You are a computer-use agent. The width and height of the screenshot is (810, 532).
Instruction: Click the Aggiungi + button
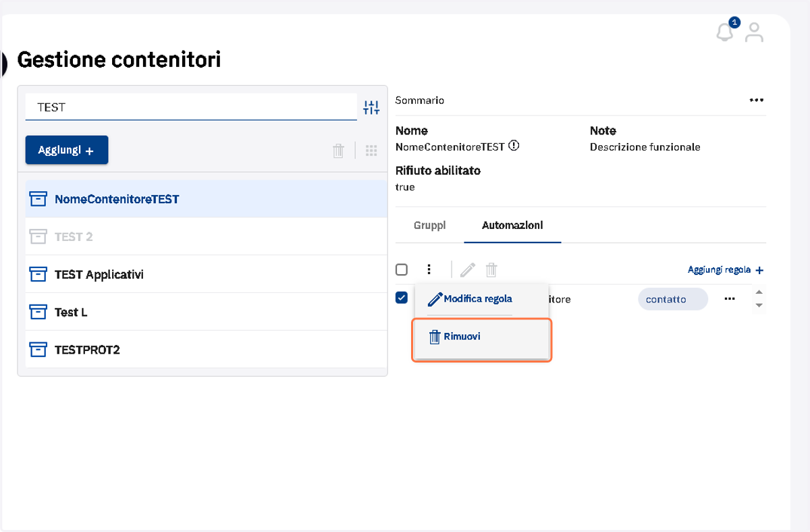67,150
